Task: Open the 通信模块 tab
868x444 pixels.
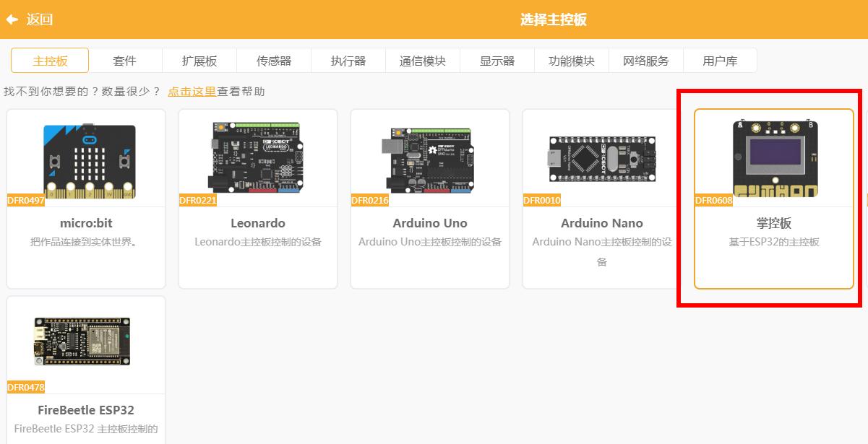Action: 423,61
